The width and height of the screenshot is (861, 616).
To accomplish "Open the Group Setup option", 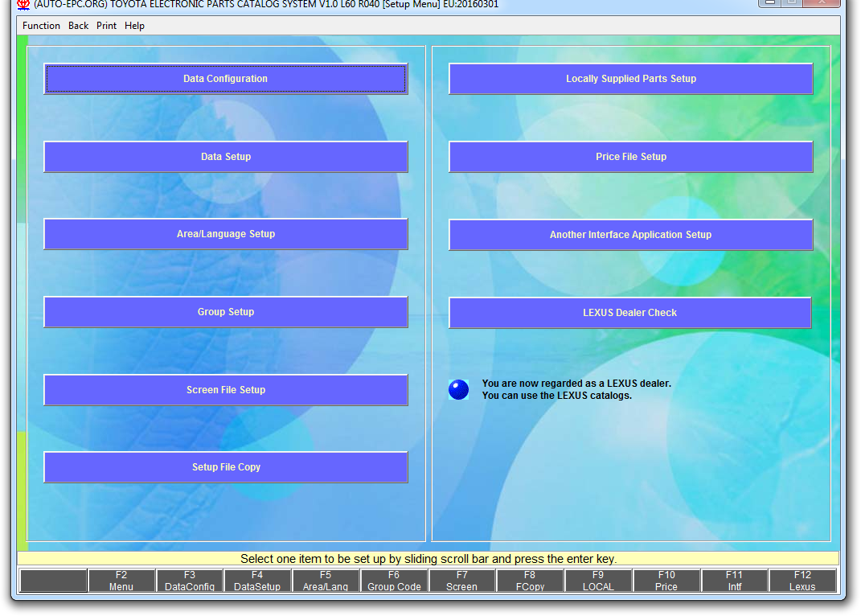I will 226,312.
